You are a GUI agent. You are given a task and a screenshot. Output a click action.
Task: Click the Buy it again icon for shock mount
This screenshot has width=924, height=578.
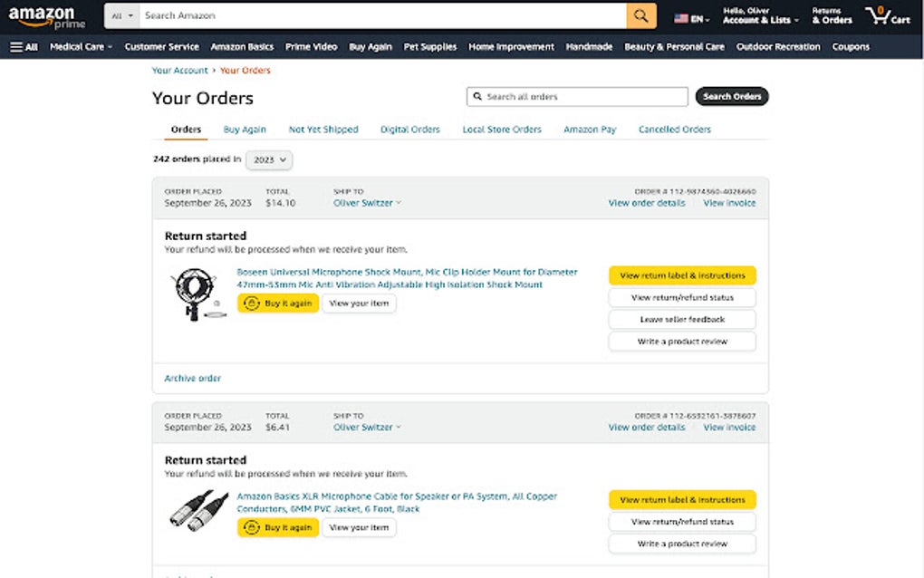click(x=253, y=303)
